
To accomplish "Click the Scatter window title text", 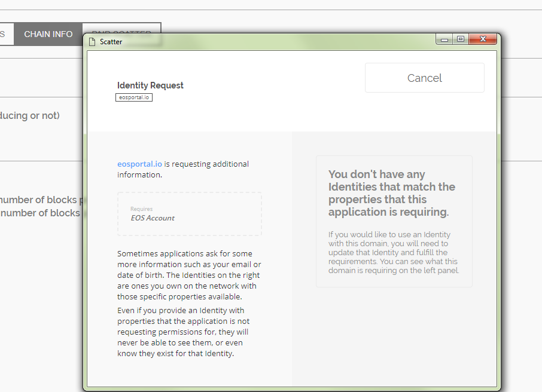I will point(111,42).
